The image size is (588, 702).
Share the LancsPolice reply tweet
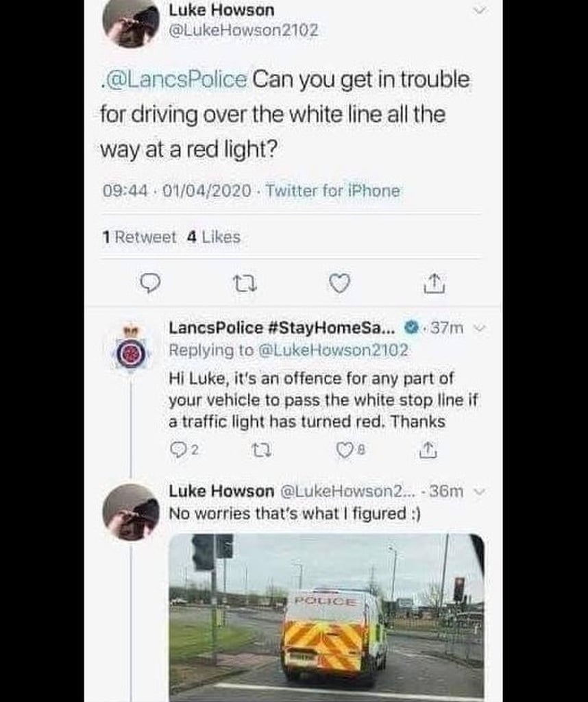(428, 450)
